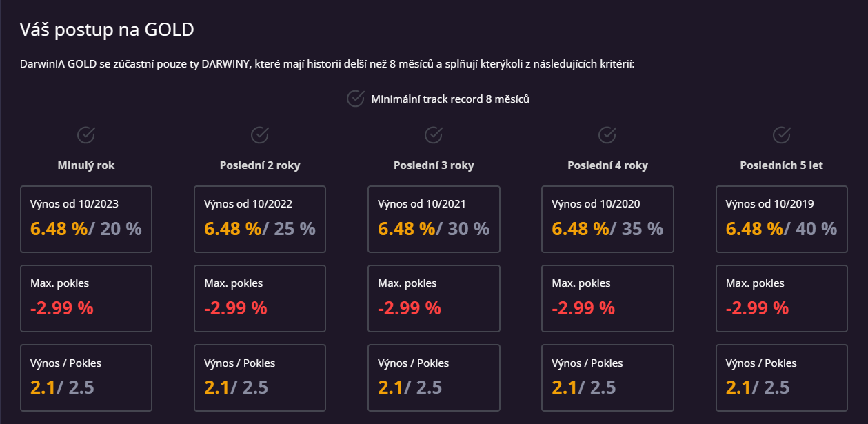The image size is (868, 424).
Task: Select the Výnos od 10/2021 card
Action: point(434,219)
